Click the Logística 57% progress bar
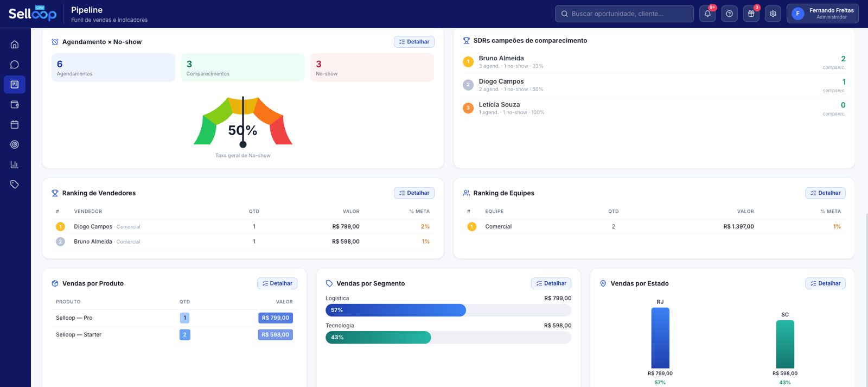This screenshot has height=387, width=868. (x=448, y=310)
